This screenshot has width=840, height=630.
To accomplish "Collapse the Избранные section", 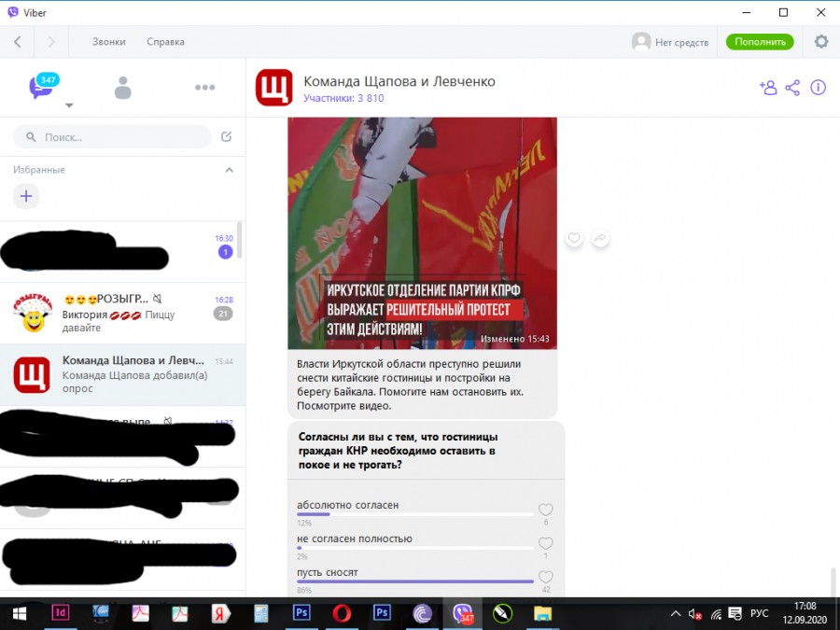I will click(x=230, y=170).
